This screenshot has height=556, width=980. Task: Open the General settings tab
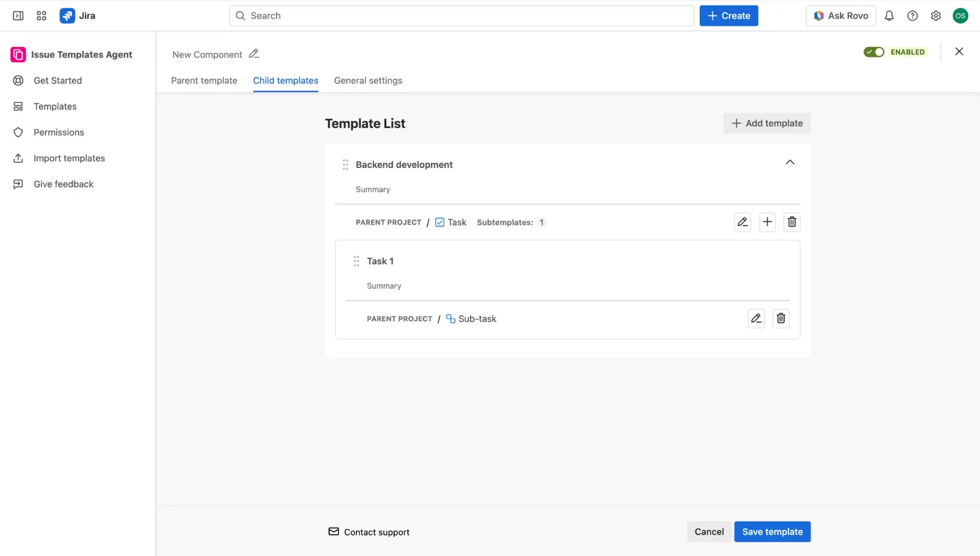[x=367, y=81]
